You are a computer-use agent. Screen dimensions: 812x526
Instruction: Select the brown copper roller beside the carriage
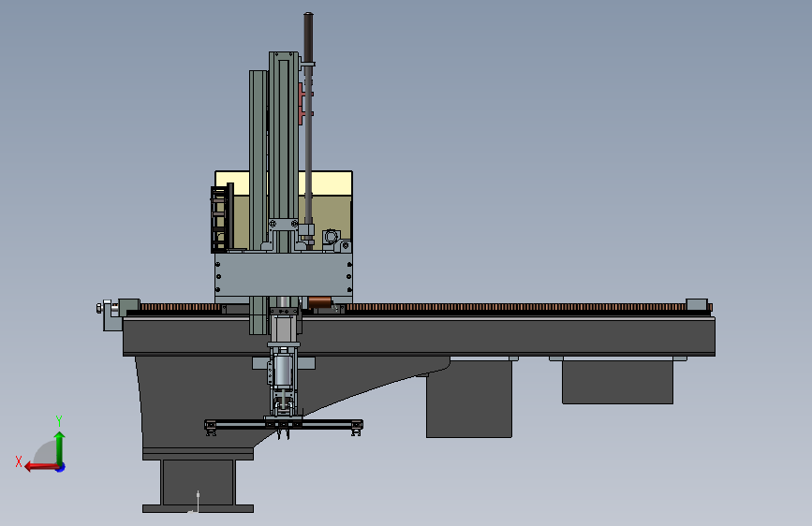320,301
